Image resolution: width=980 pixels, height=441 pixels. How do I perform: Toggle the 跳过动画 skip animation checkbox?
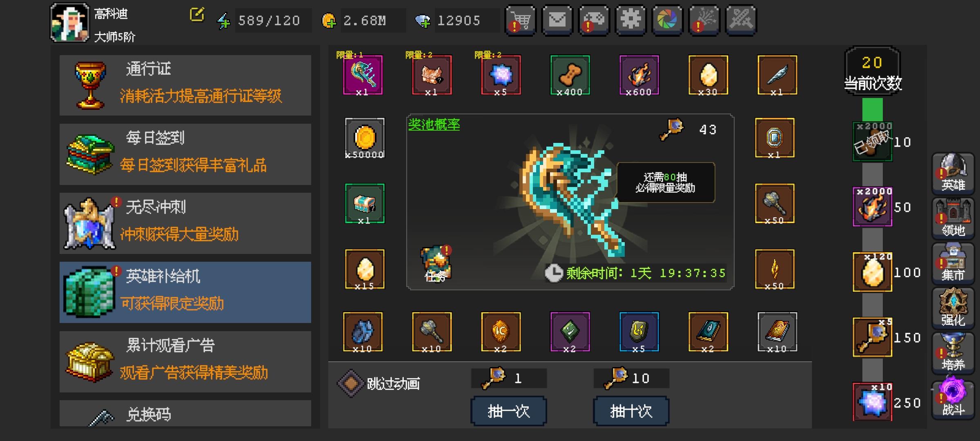coord(350,383)
